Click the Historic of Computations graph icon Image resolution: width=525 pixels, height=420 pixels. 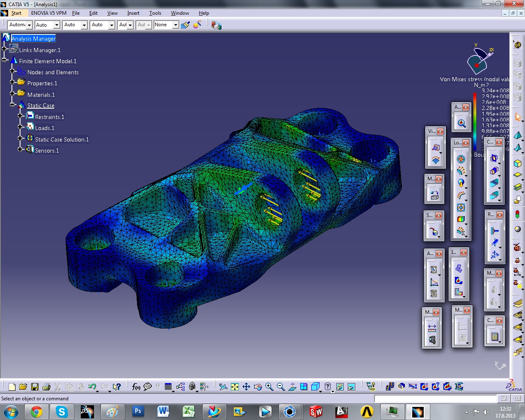point(434,281)
